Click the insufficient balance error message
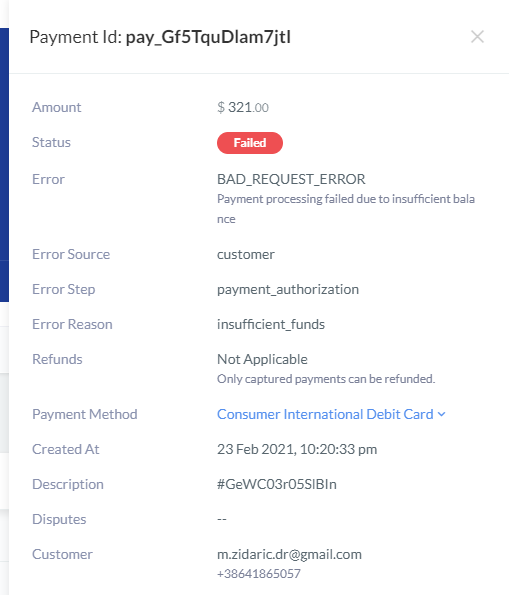The width and height of the screenshot is (509, 595). pyautogui.click(x=346, y=209)
